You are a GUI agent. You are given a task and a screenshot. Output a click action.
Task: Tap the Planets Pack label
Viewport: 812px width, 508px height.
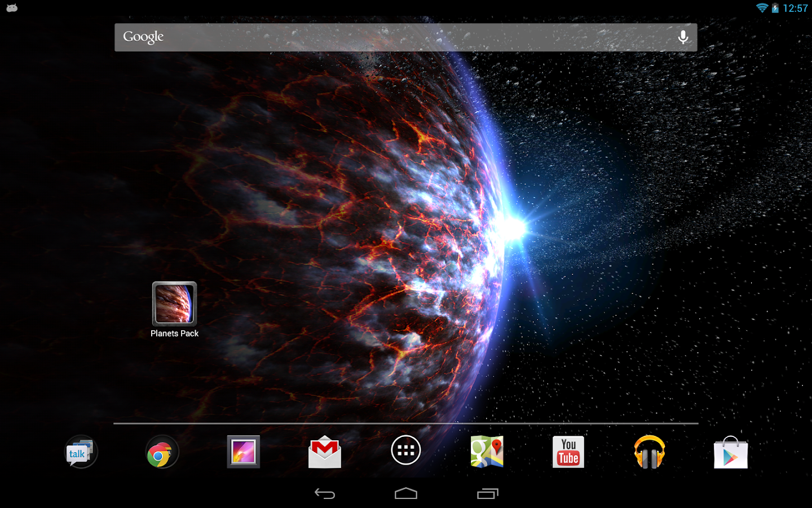click(174, 334)
